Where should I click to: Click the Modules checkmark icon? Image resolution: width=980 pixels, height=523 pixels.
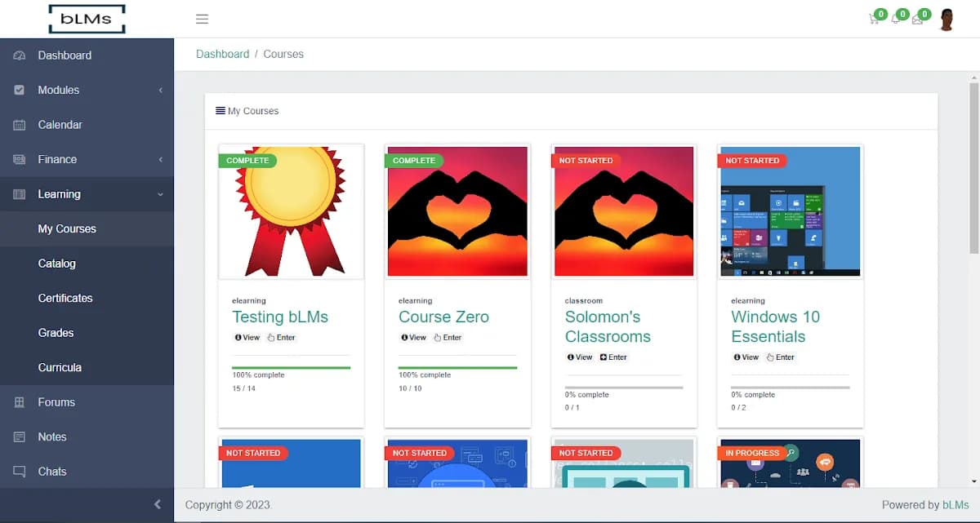click(20, 91)
